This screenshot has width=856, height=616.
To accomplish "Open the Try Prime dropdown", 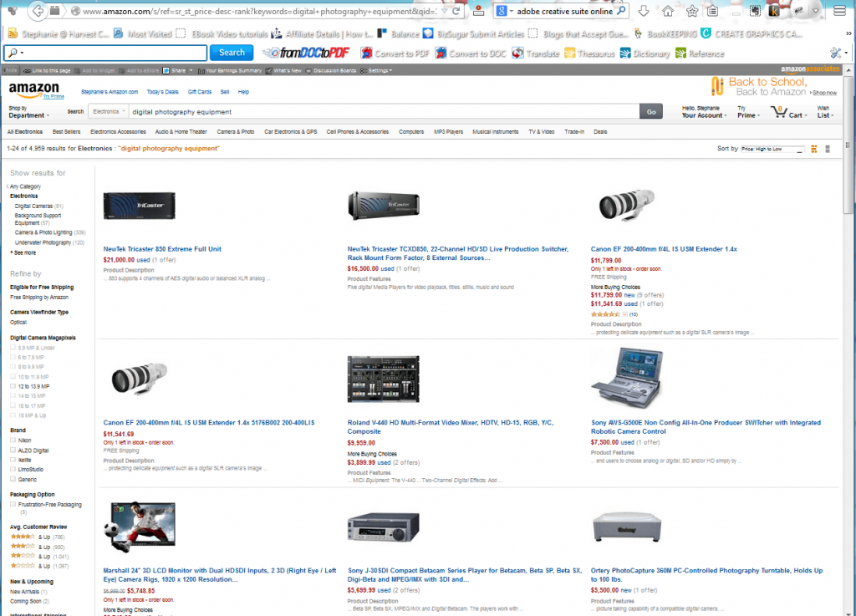I will (x=748, y=112).
